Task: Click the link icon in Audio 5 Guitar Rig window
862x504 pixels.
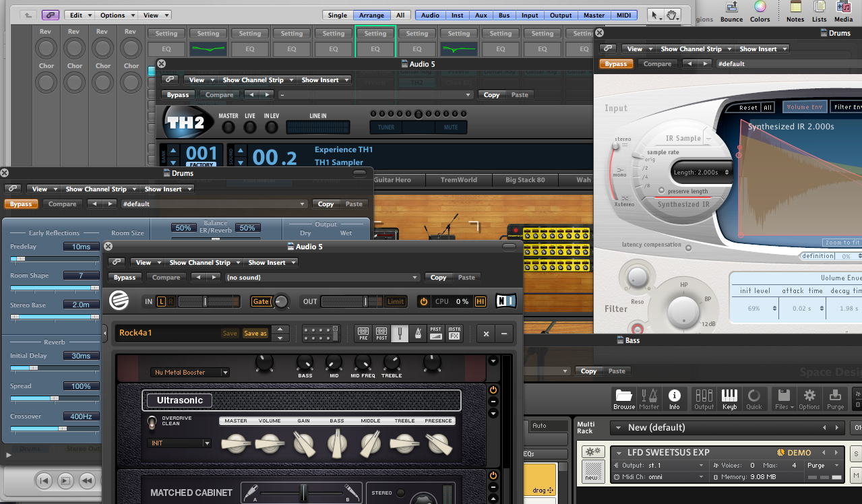Action: [x=117, y=262]
